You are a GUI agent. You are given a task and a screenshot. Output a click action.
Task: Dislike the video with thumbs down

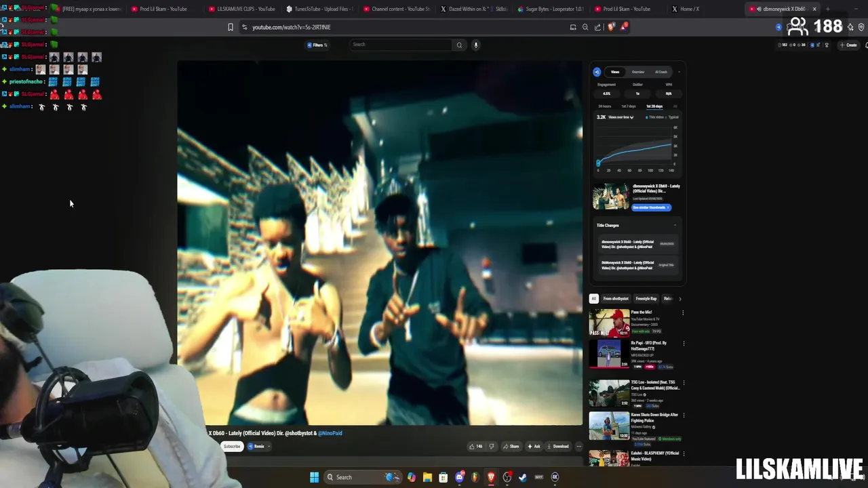pos(492,446)
